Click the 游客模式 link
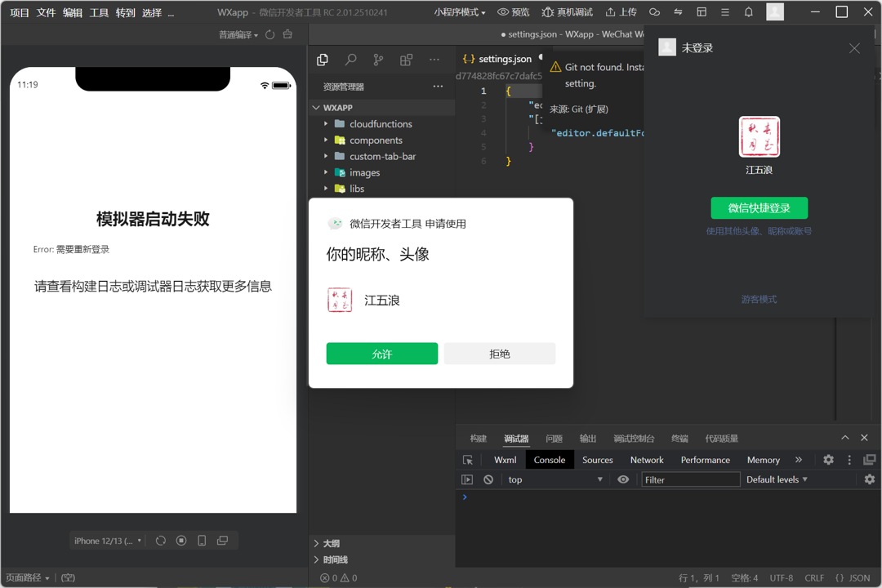Viewport: 882px width, 588px height. pyautogui.click(x=759, y=300)
